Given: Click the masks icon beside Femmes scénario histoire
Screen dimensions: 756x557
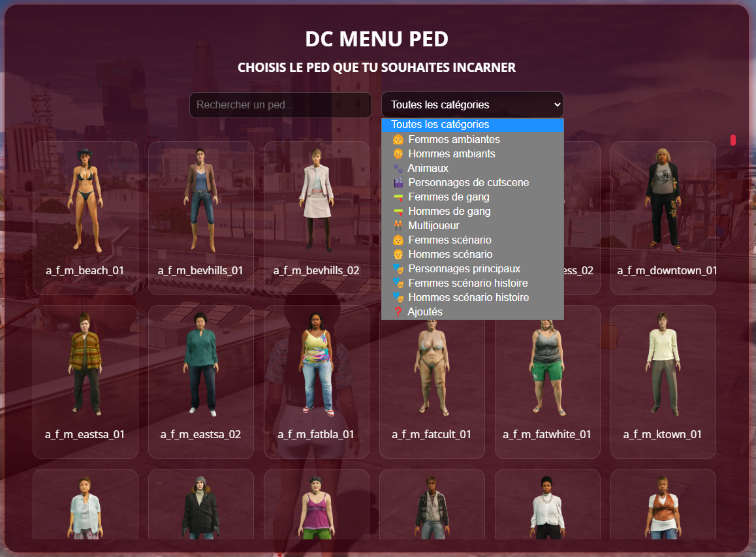Looking at the screenshot, I should coord(398,283).
